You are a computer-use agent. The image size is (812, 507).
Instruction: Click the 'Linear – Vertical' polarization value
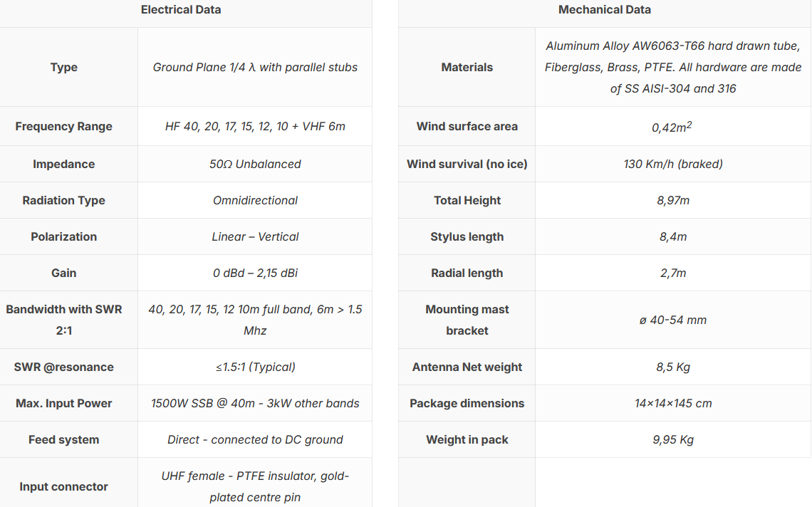coord(255,237)
